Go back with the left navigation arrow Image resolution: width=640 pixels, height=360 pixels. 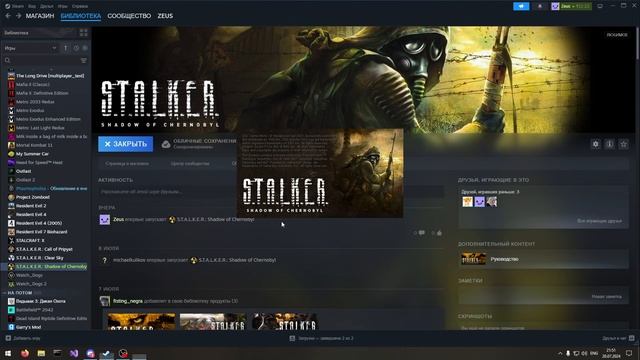[x=8, y=16]
